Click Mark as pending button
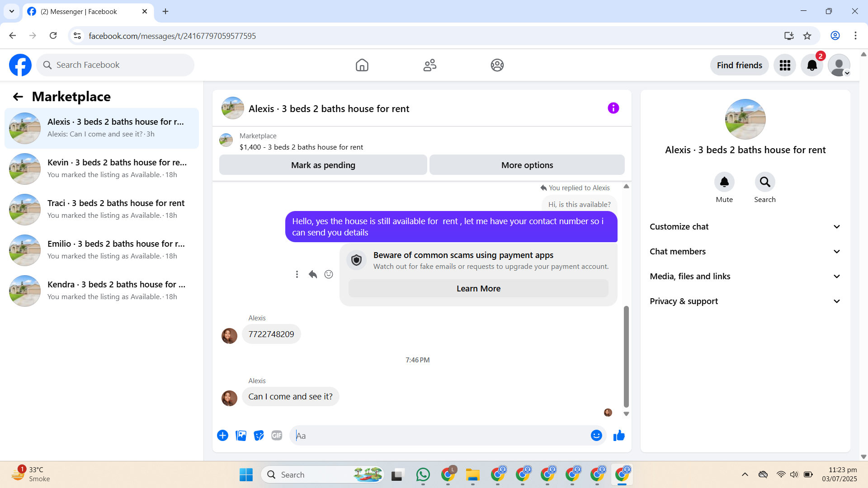 pyautogui.click(x=323, y=165)
